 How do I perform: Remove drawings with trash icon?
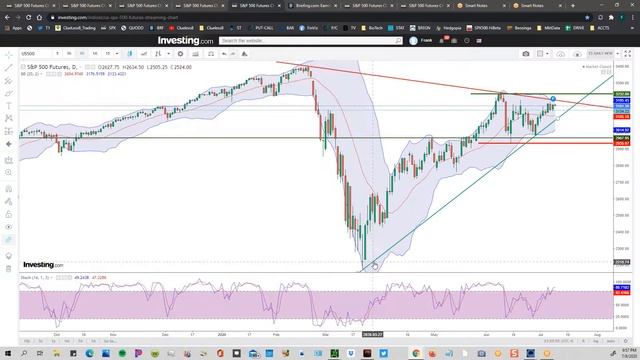pos(9,269)
